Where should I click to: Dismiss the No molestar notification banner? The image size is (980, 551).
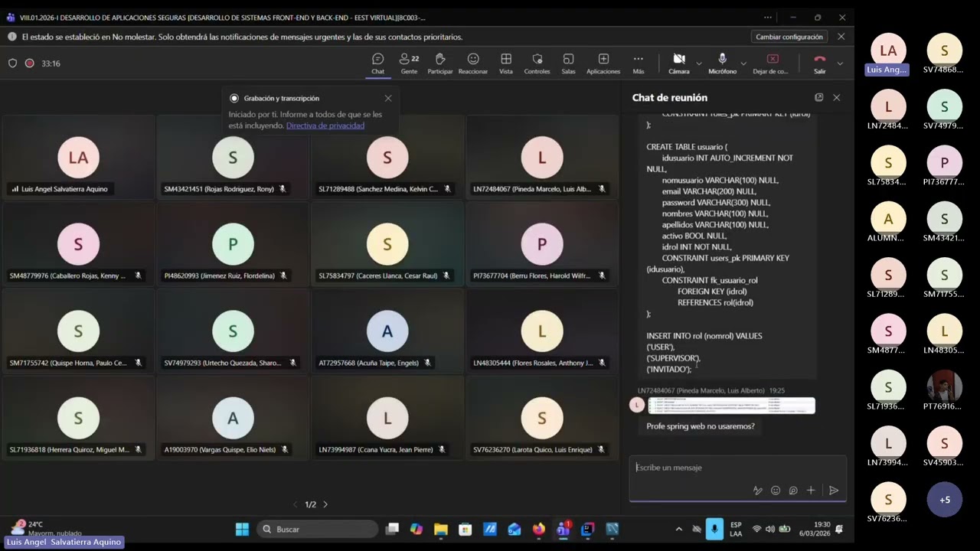pos(841,37)
